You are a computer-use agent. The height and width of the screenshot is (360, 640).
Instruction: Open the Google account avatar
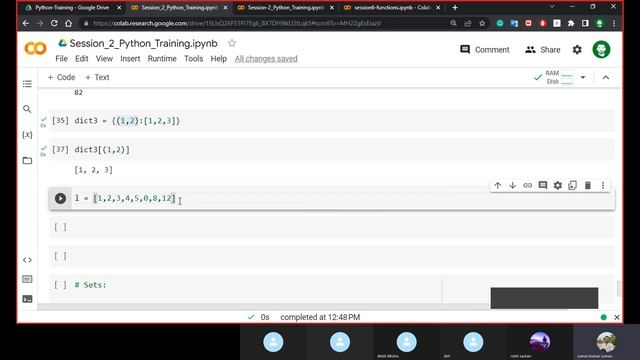click(601, 50)
